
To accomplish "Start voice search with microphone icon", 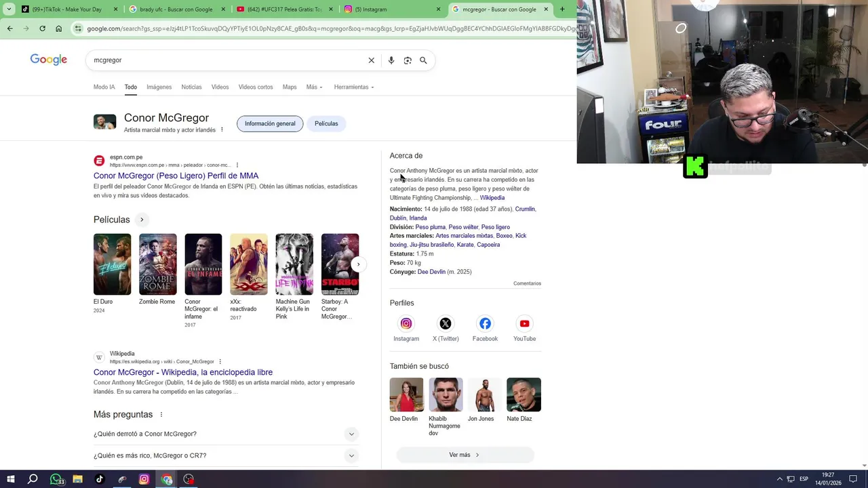I will pyautogui.click(x=391, y=60).
